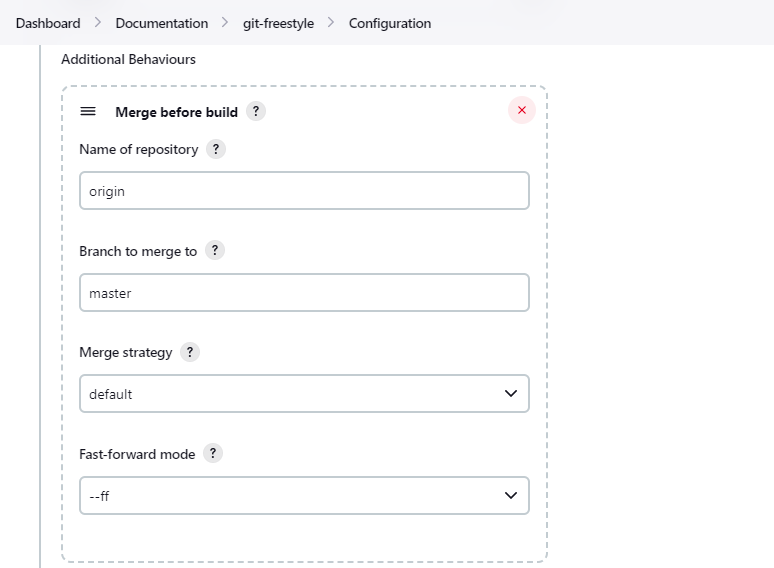Click chevron after git-freestyle breadcrumb
This screenshot has height=568, width=774.
pyautogui.click(x=331, y=23)
